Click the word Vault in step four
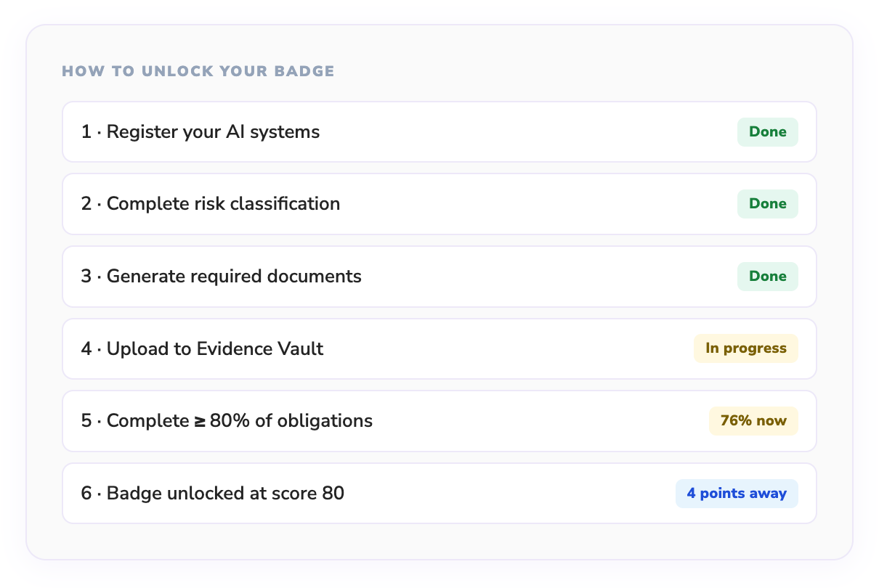The width and height of the screenshot is (879, 588). coord(301,349)
